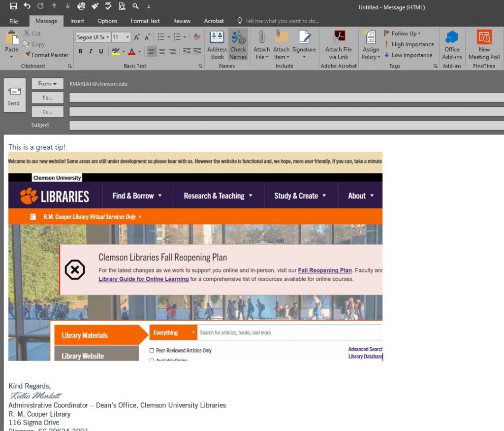Cut the selected content
Image resolution: width=504 pixels, height=431 pixels.
pyautogui.click(x=32, y=33)
